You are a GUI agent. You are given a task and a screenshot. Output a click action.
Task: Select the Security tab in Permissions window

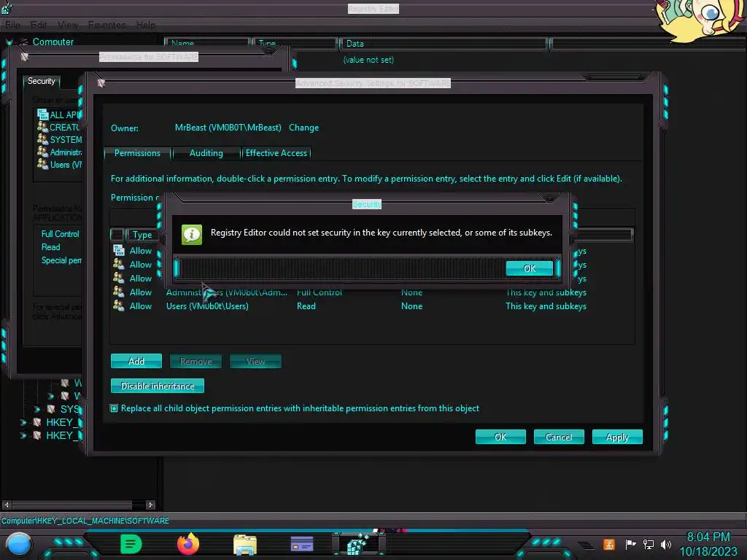41,81
